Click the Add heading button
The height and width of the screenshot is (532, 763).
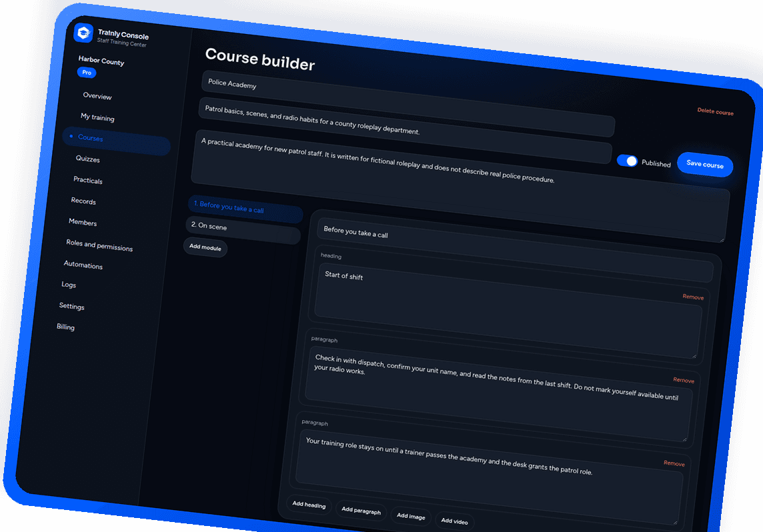point(309,505)
